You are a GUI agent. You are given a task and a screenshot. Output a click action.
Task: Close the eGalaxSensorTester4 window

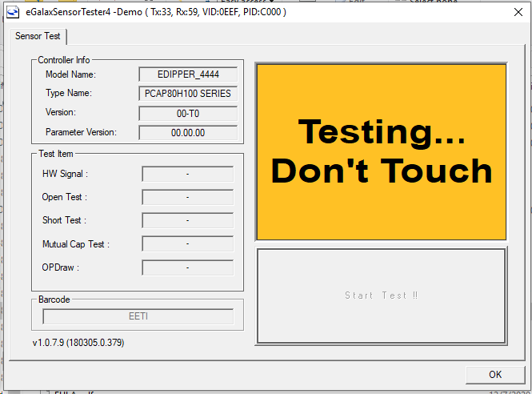(518, 12)
